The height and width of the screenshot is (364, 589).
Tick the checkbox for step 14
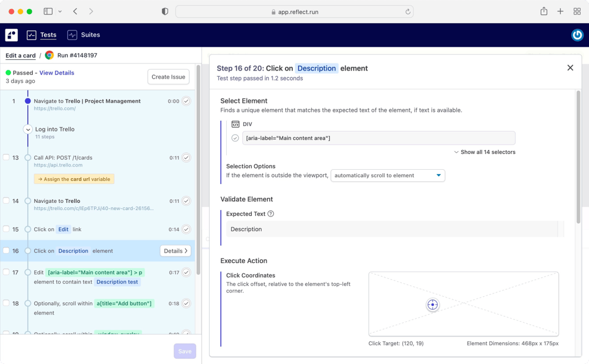(x=6, y=200)
